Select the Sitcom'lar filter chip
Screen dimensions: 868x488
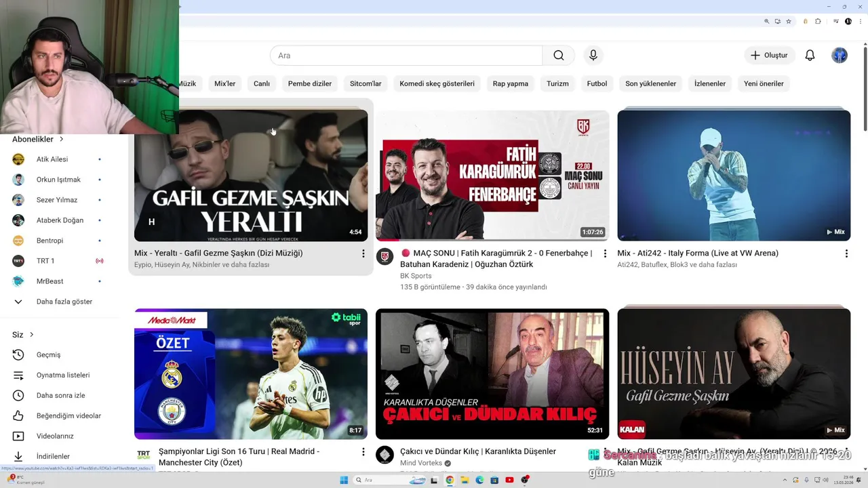click(x=366, y=83)
